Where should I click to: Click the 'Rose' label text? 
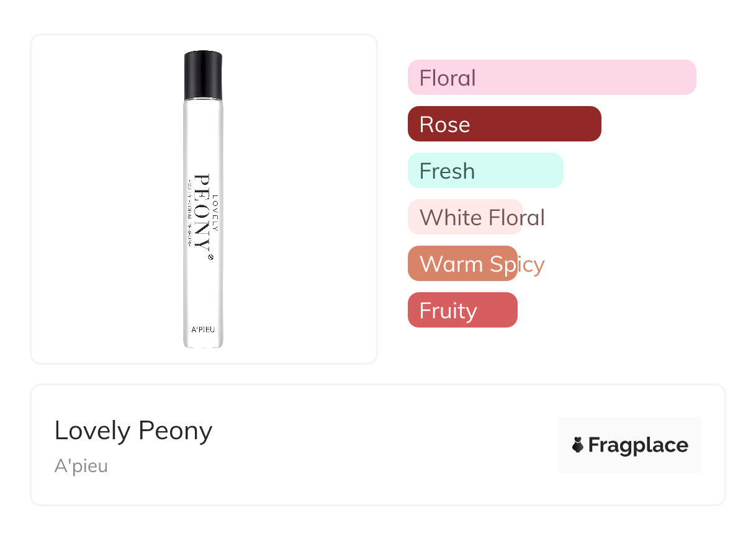coord(444,125)
